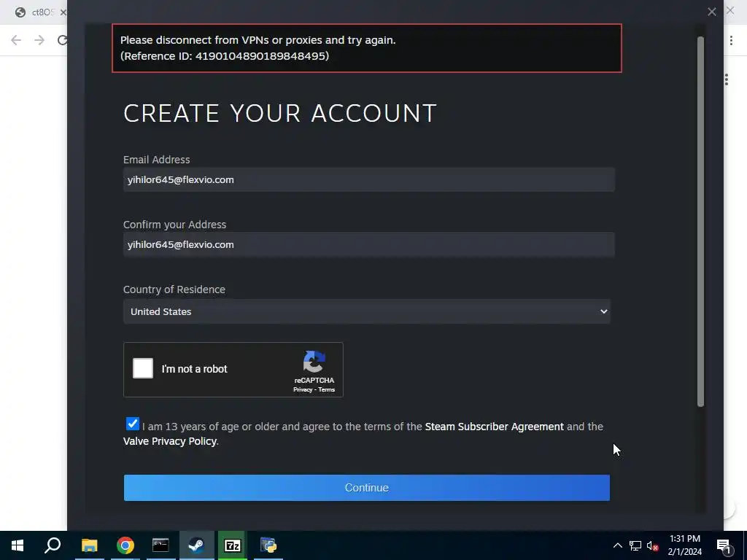The image size is (747, 560).
Task: Show hidden system tray icons
Action: pos(617,545)
